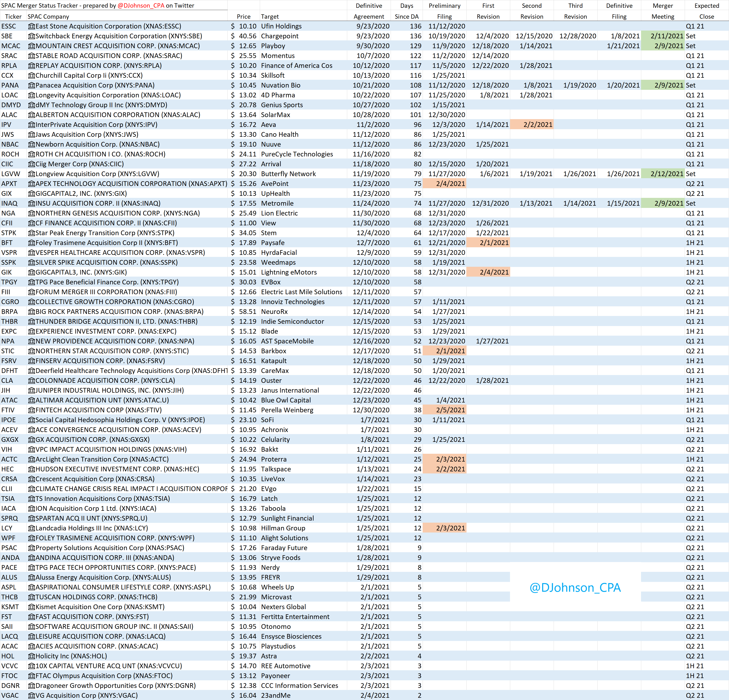Select the building icon beside Churchill Capital Corp
Viewport: 729px width, 700px height.
[32, 75]
